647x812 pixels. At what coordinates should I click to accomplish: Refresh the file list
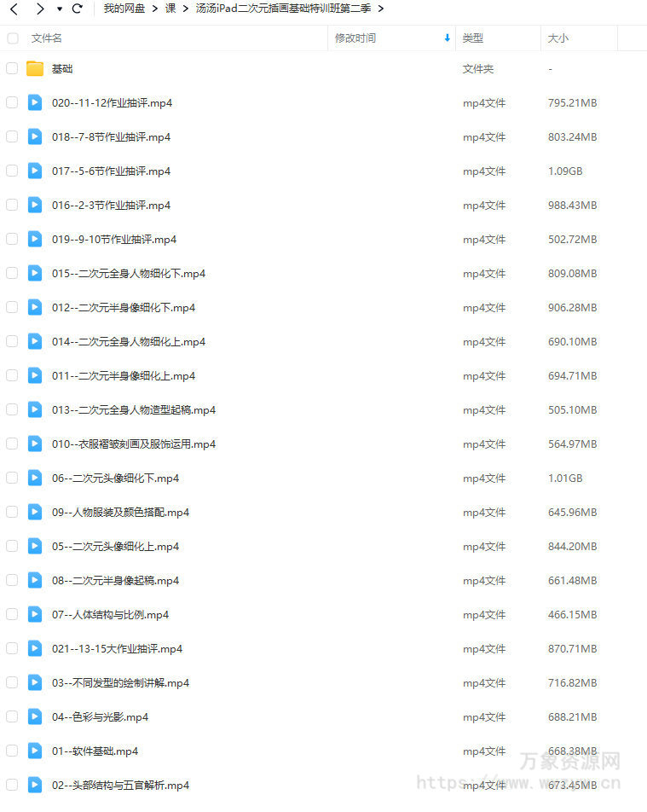point(78,9)
